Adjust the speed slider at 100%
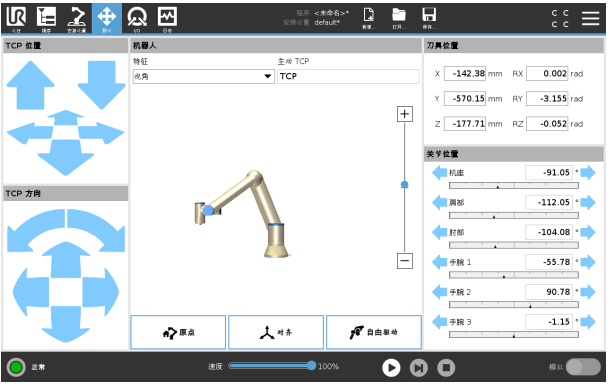 [x=311, y=366]
